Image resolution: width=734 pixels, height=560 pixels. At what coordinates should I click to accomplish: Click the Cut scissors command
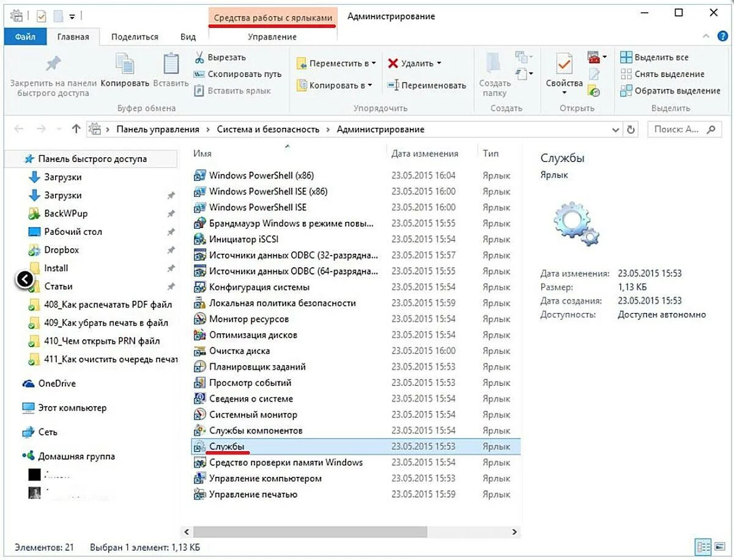point(220,57)
